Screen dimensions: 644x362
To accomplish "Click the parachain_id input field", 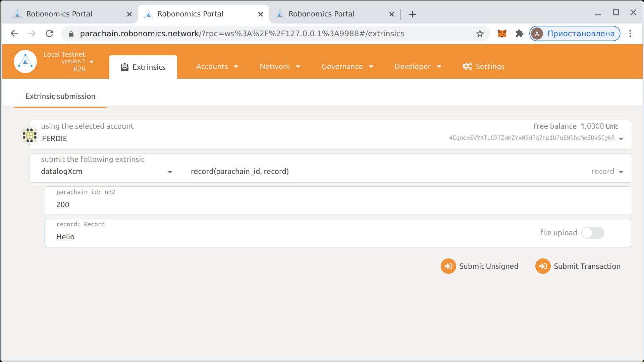I will pos(338,200).
